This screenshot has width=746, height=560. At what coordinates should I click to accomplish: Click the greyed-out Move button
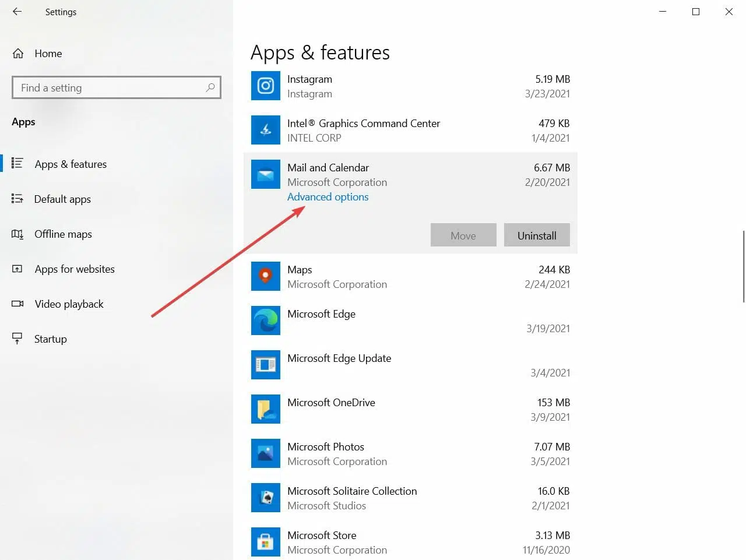tap(463, 235)
